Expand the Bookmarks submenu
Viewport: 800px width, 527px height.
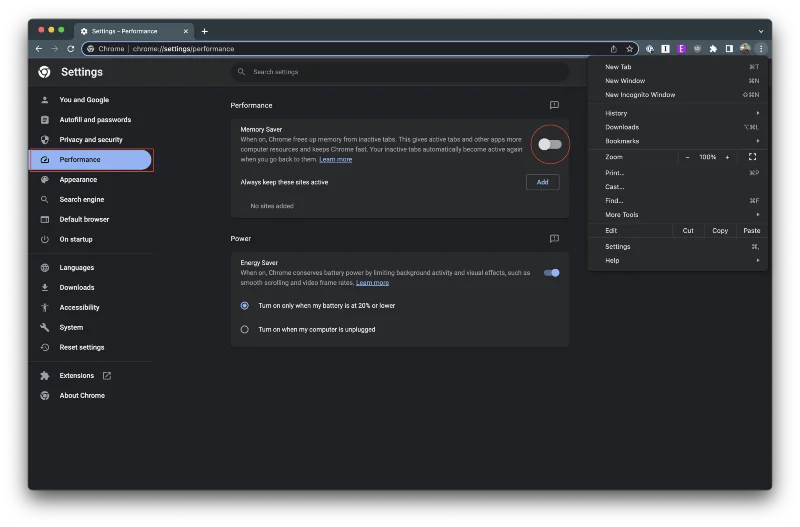coord(680,141)
